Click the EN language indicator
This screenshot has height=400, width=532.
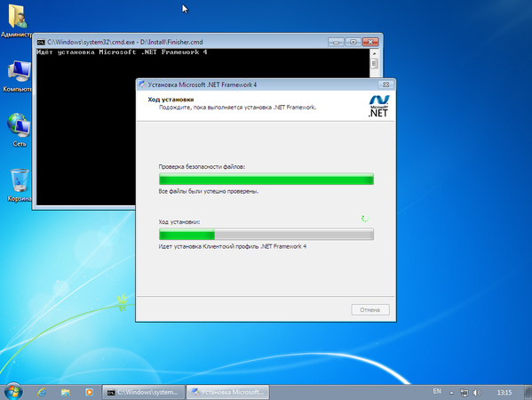[x=437, y=391]
